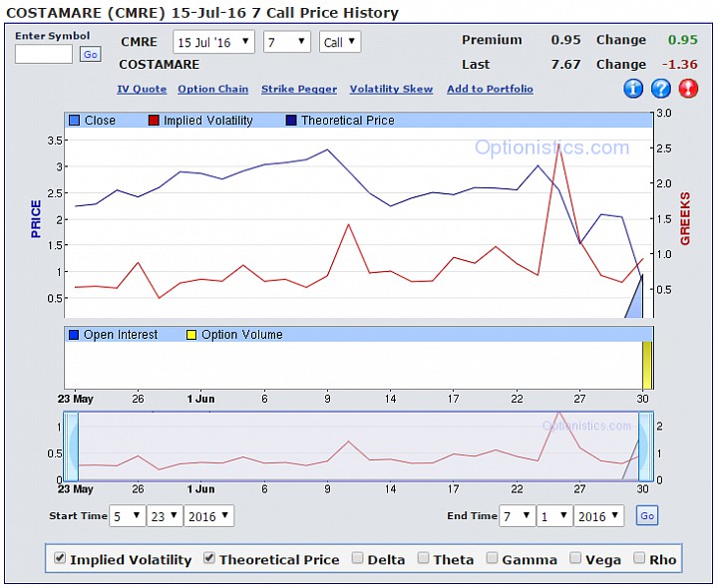
Task: Click the COSTAMARE company name text
Action: point(160,65)
